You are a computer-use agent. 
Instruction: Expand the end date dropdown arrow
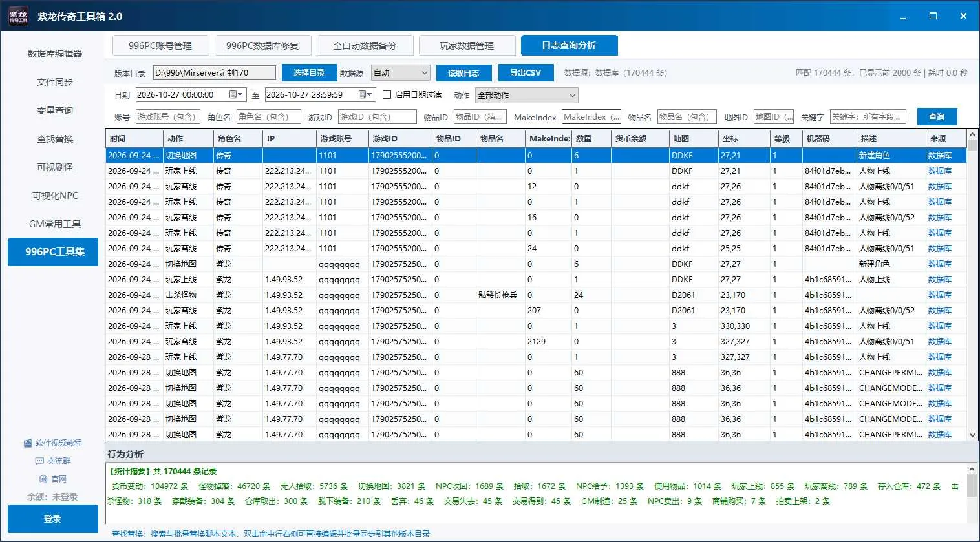(x=370, y=94)
